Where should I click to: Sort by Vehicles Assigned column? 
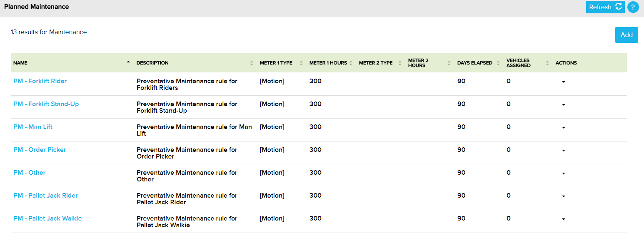pyautogui.click(x=547, y=63)
